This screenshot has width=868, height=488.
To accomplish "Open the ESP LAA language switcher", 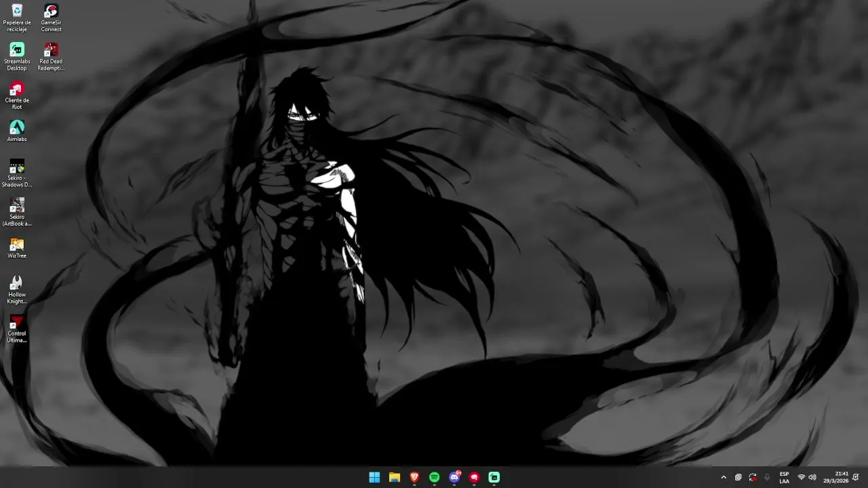I will click(x=784, y=477).
